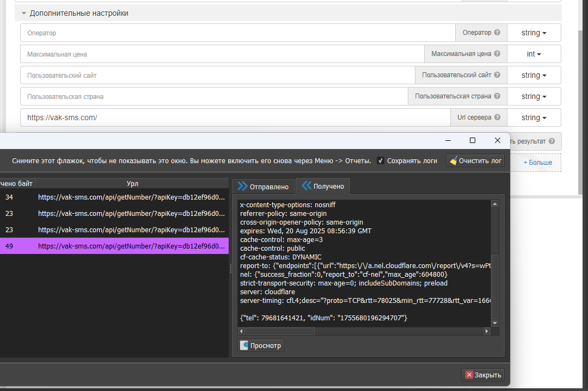This screenshot has width=588, height=391.
Task: Click the Пользовательский сайт input field
Action: tap(218, 75)
